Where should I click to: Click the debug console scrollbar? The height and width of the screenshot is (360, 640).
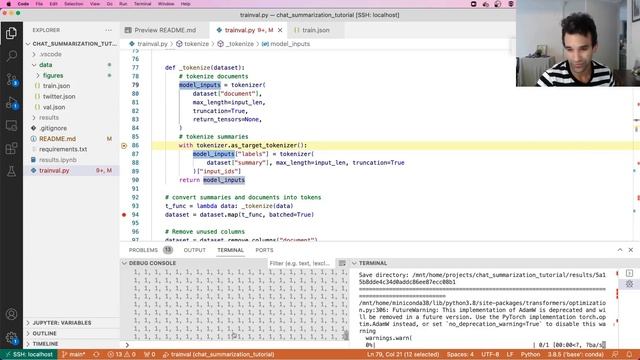pyautogui.click(x=346, y=336)
